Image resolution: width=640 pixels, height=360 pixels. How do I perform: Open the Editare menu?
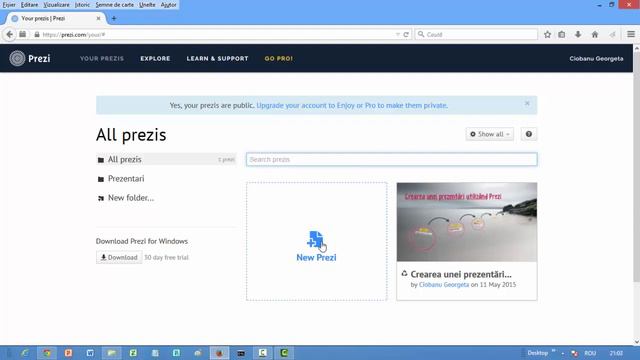pyautogui.click(x=29, y=5)
